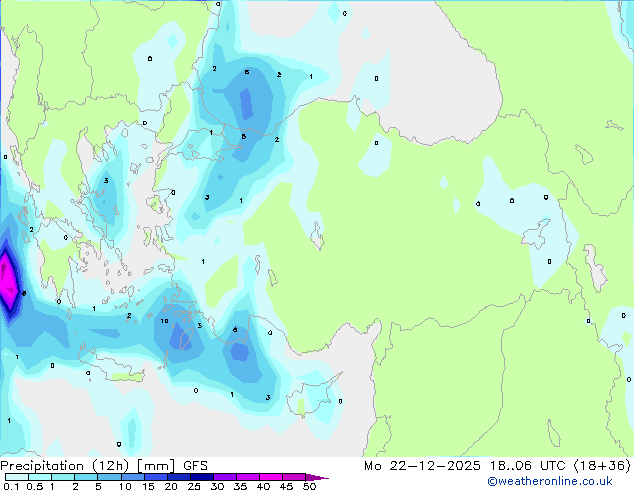Select the 40–45 mm magenta legend swatch

(271, 477)
